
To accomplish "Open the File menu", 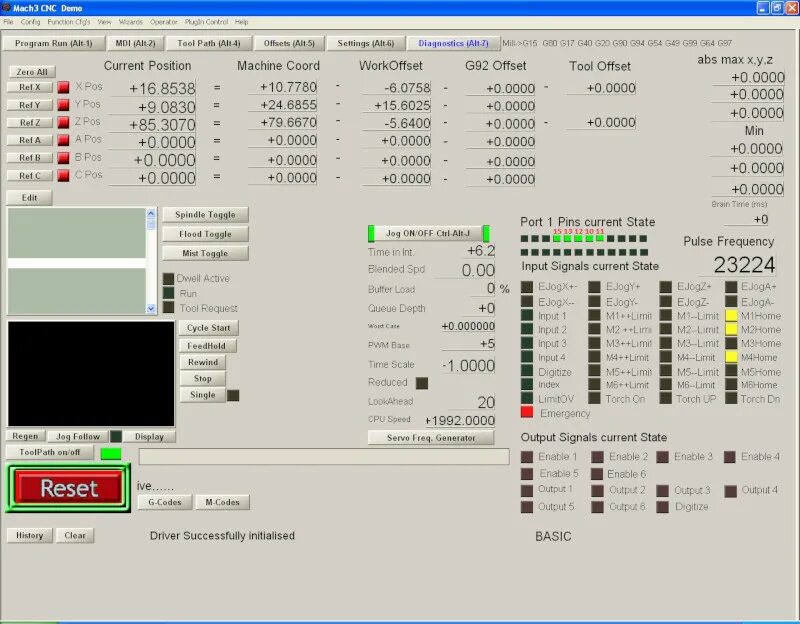I will (9, 22).
